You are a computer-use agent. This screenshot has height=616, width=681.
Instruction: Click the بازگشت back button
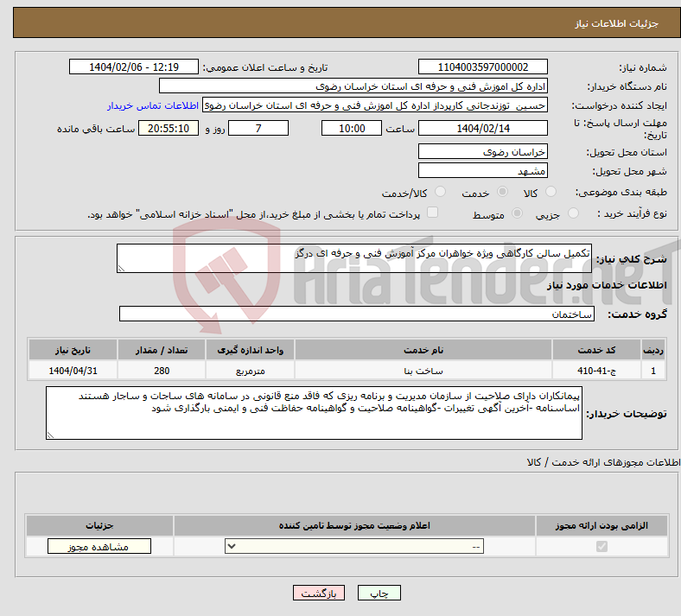coord(319,593)
